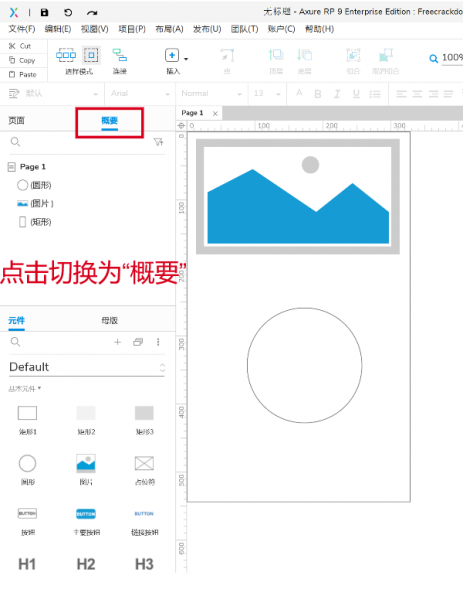463x600 pixels.
Task: Open the 文件(F) menu
Action: (22, 29)
